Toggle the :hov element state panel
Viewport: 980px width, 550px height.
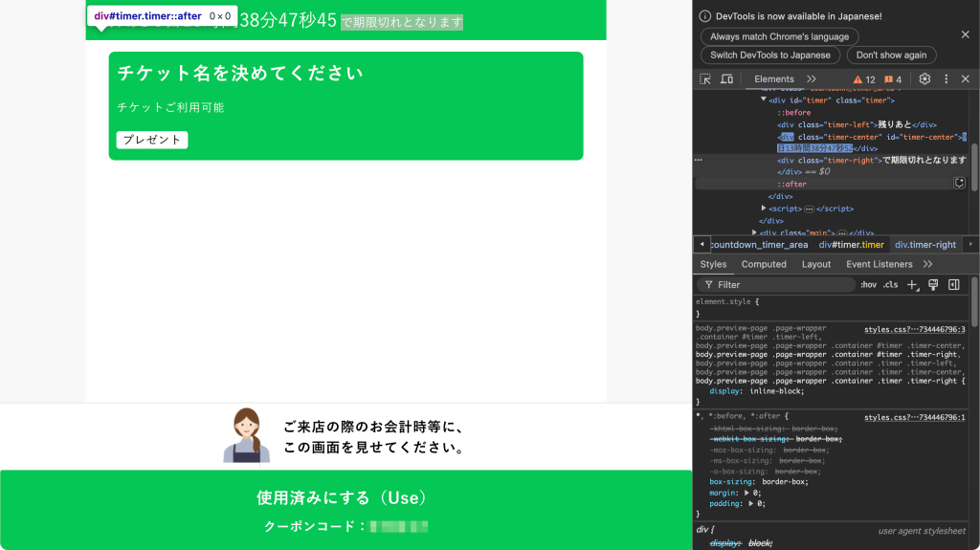pyautogui.click(x=868, y=284)
